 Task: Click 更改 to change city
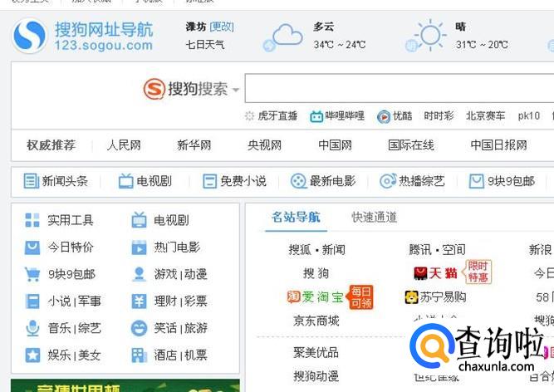click(222, 27)
